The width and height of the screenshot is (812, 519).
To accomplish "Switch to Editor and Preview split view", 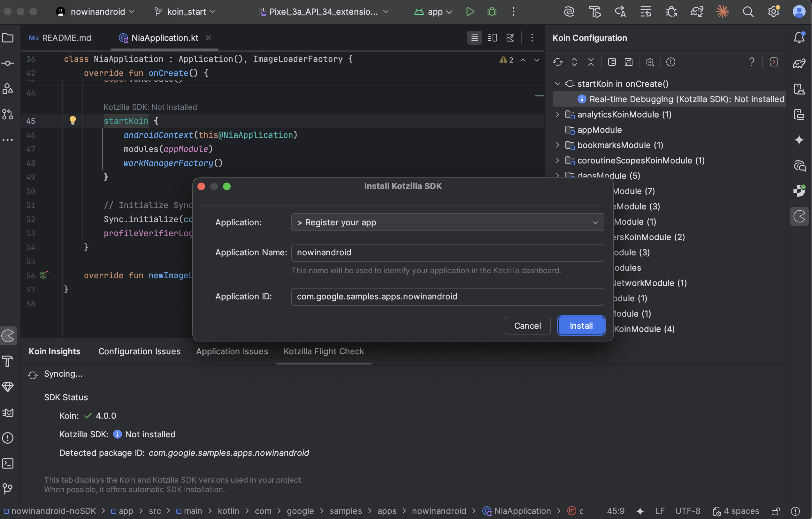I will point(492,38).
